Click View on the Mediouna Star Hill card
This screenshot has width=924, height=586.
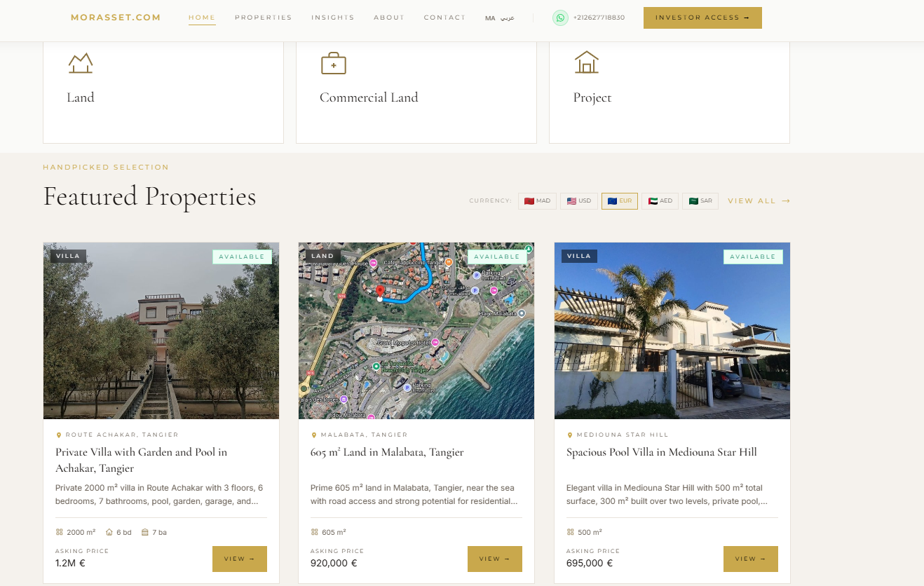[751, 559]
